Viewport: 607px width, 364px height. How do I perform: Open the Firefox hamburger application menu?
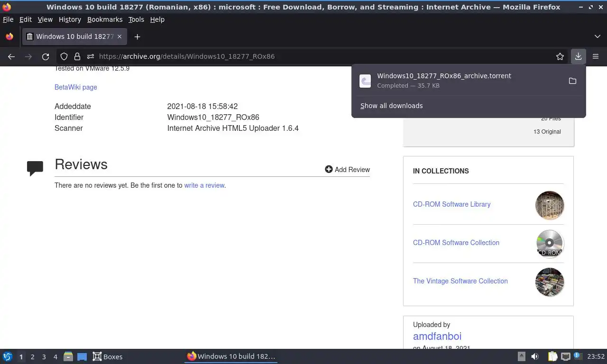pyautogui.click(x=596, y=56)
